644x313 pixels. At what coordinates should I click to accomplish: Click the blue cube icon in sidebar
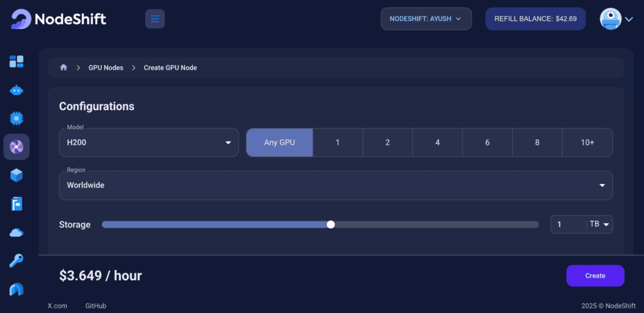click(x=16, y=175)
